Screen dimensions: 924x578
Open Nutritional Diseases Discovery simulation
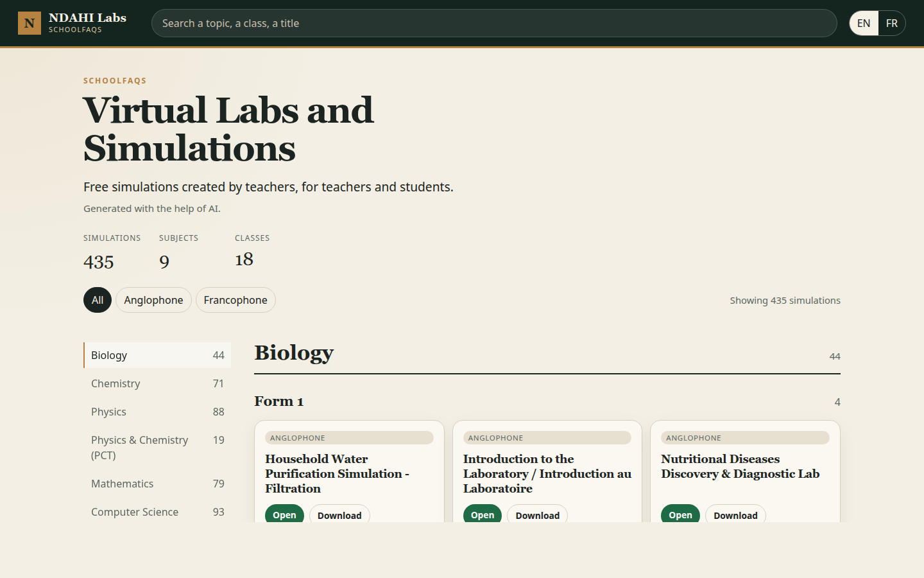tap(680, 514)
